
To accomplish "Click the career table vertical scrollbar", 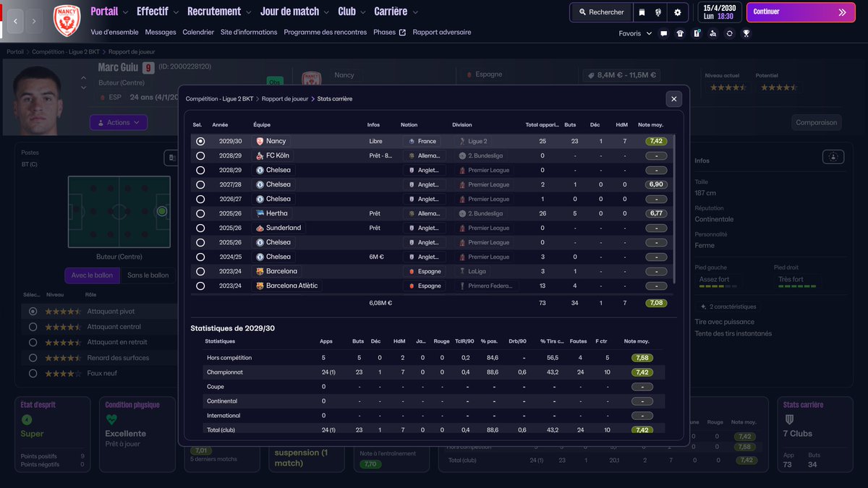I will [x=675, y=208].
